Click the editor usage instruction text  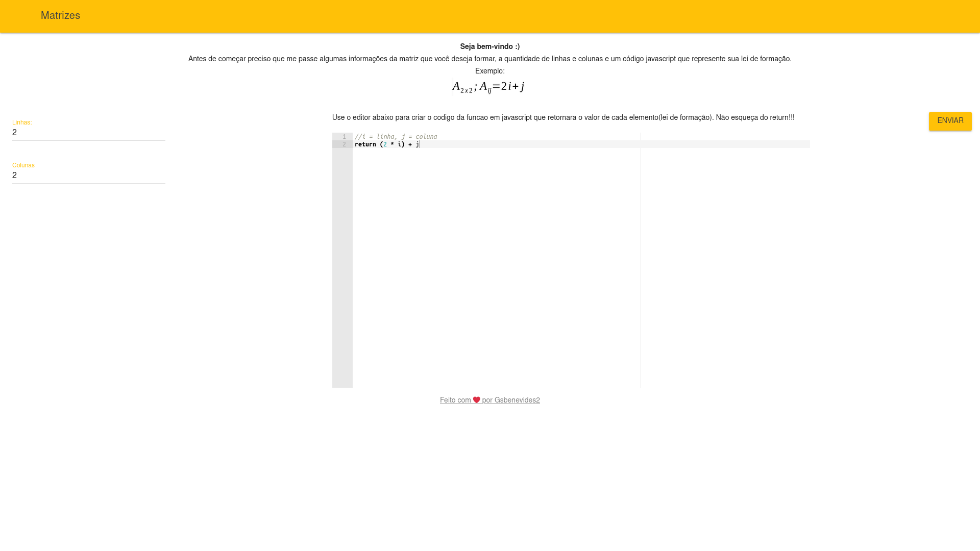[563, 118]
